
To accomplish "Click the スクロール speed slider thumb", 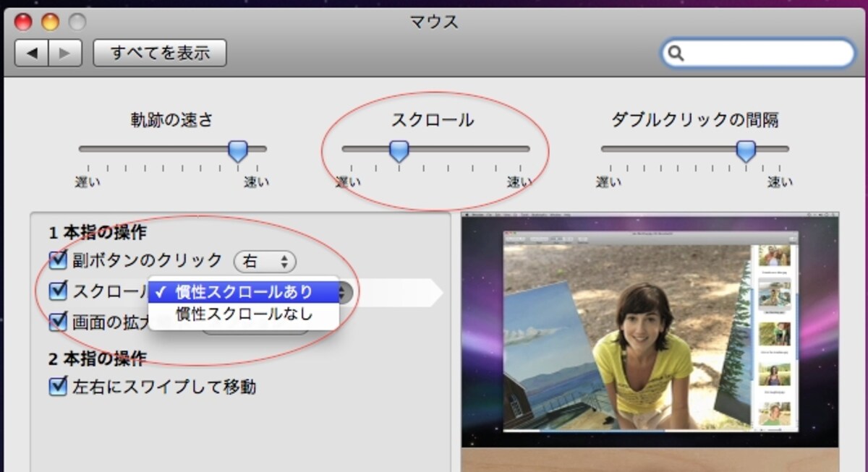I will [399, 150].
